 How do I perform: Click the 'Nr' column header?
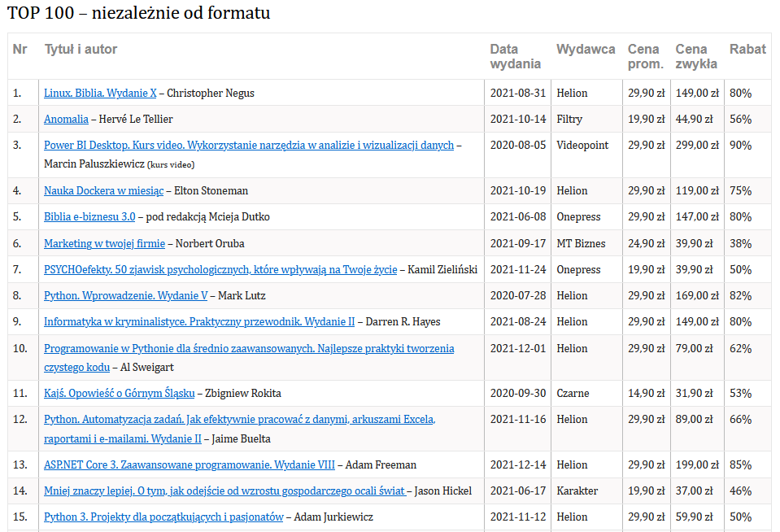(20, 50)
